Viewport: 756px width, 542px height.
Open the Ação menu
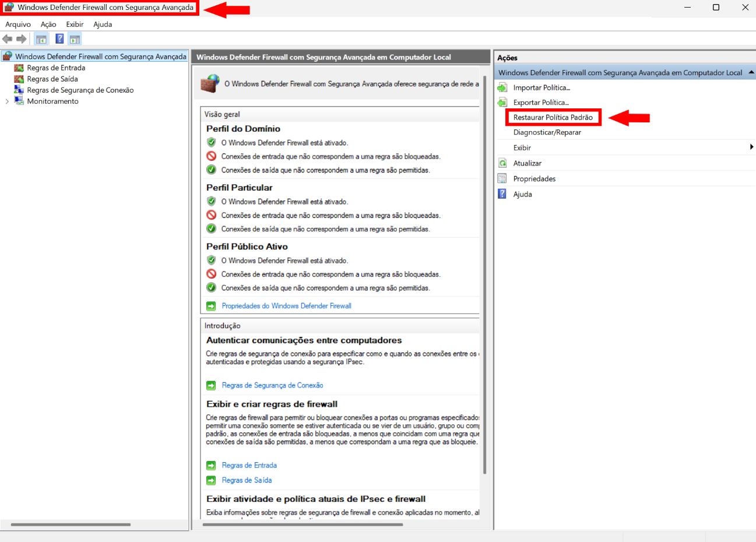(48, 24)
